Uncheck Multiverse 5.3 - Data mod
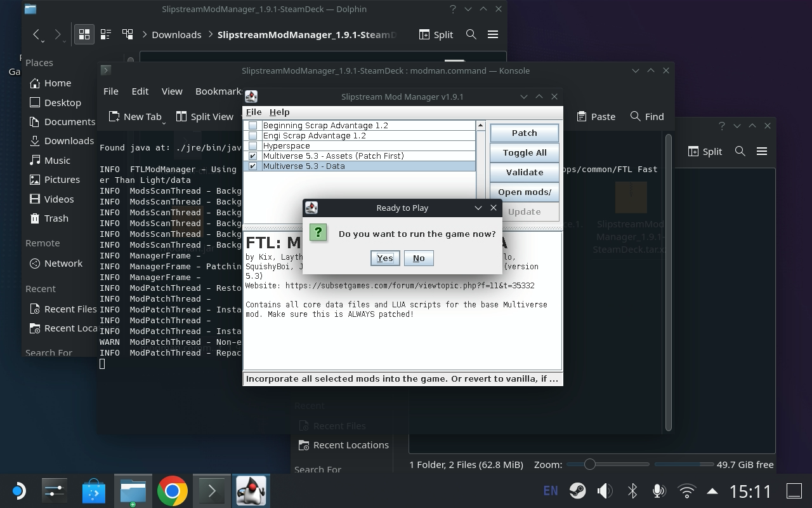 pos(253,166)
